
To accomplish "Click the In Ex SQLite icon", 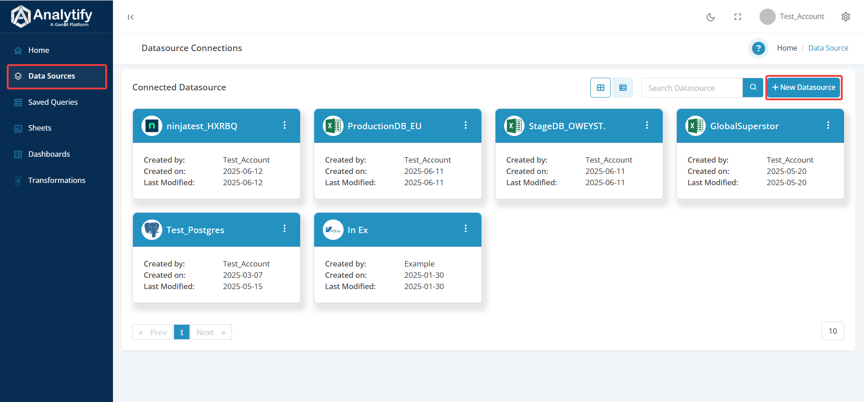I will (x=333, y=230).
